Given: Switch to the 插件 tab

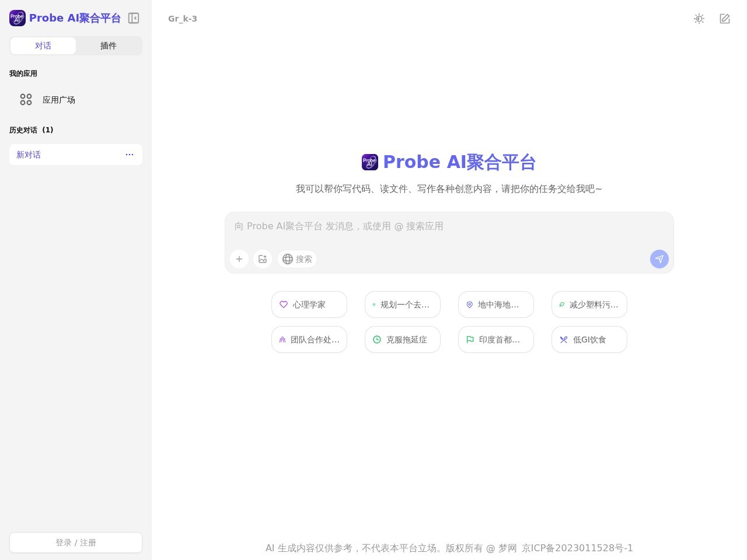Looking at the screenshot, I should (109, 45).
